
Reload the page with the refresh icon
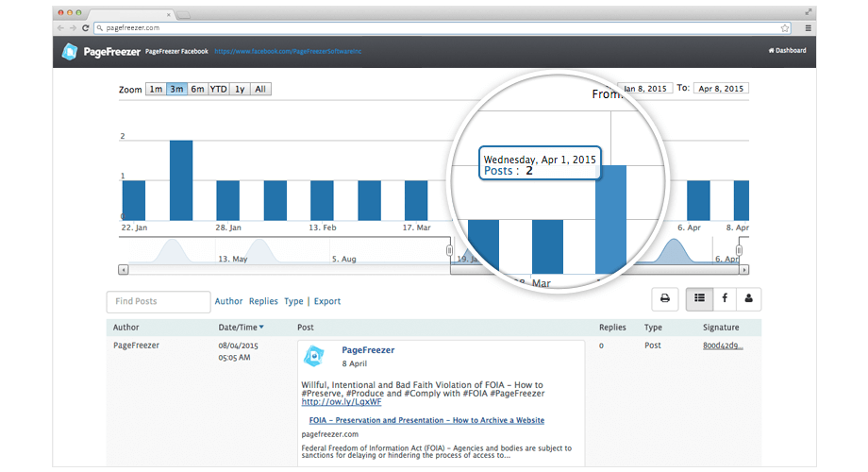coord(85,27)
